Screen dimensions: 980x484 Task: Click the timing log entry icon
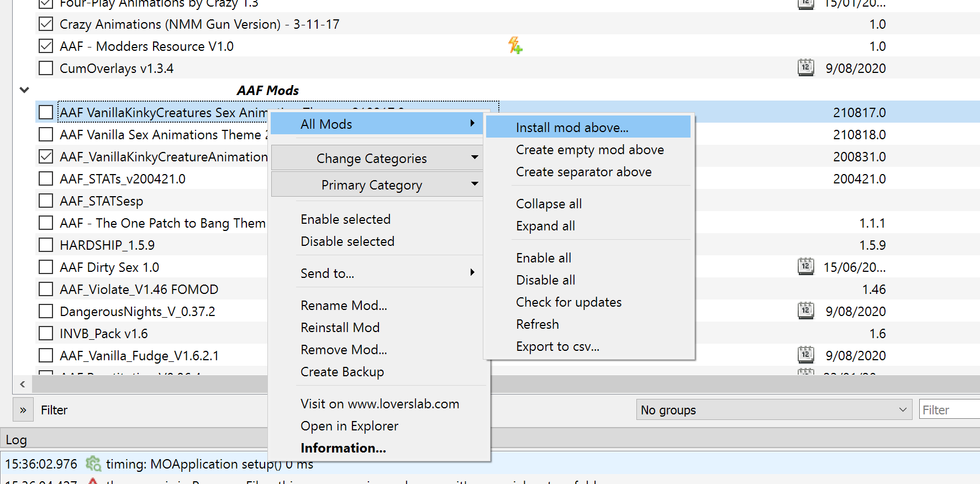93,464
